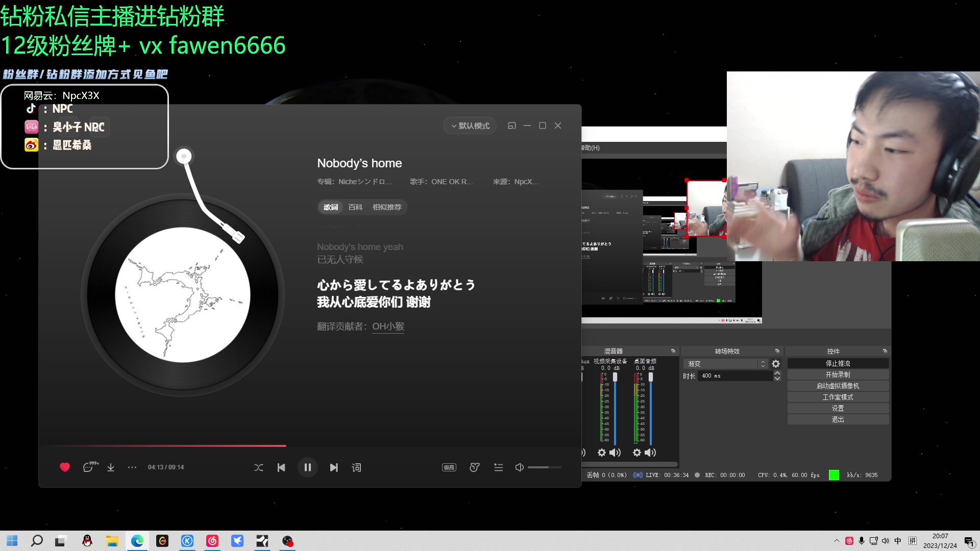Open the playlist queue icon
This screenshot has width=980, height=551.
498,467
